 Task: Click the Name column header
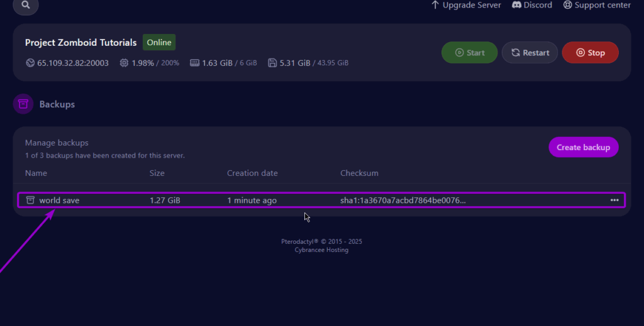point(36,173)
